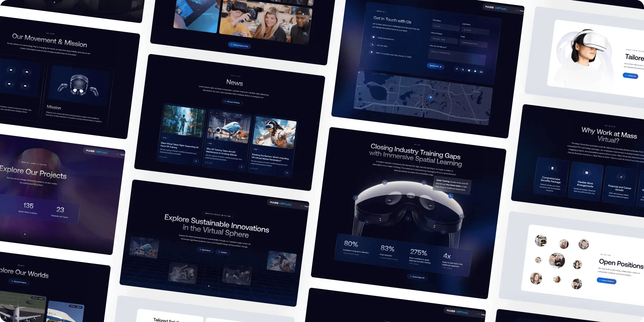Open the Broad Market Penetration article arrow

coord(287,173)
